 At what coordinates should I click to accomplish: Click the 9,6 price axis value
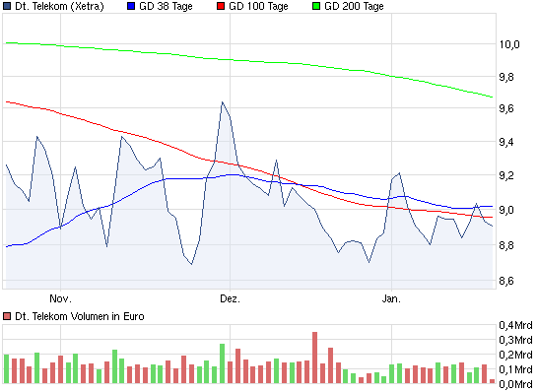point(506,108)
